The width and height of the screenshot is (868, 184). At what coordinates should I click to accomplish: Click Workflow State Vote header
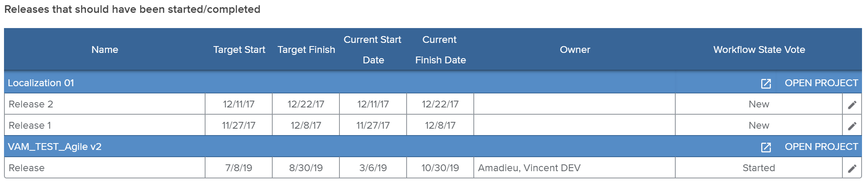click(x=759, y=50)
